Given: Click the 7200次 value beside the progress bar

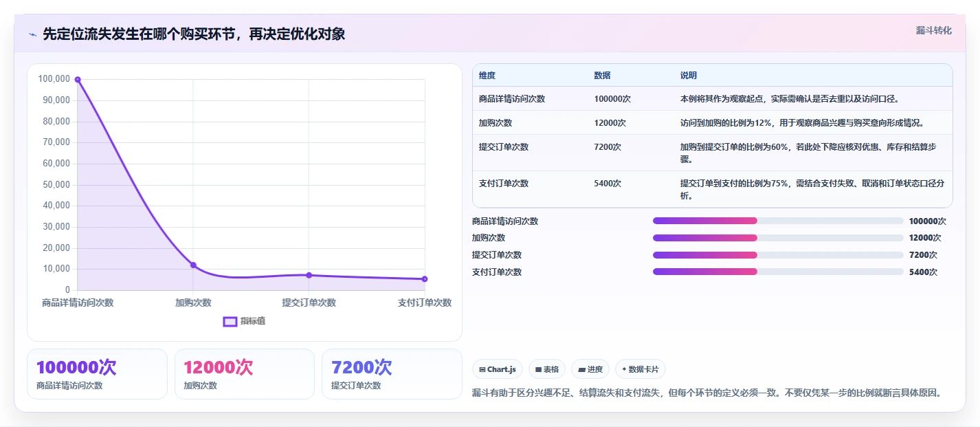Looking at the screenshot, I should [923, 255].
